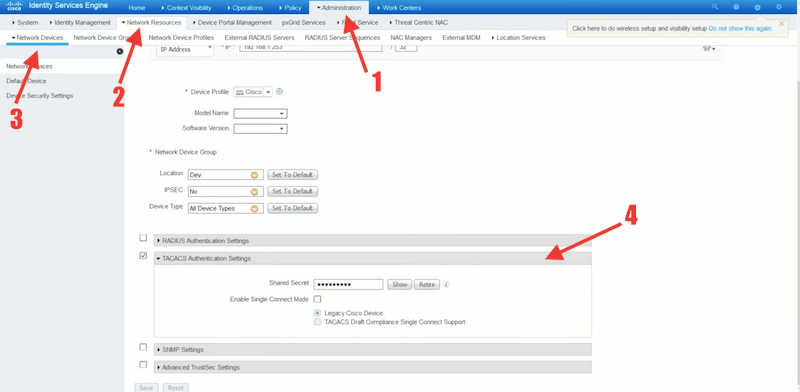800x392 pixels.
Task: Click Set To Default for Location
Action: pyautogui.click(x=292, y=175)
